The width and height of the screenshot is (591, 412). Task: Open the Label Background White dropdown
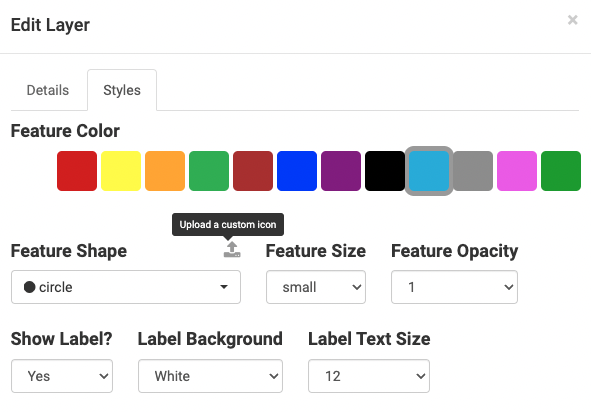click(210, 376)
